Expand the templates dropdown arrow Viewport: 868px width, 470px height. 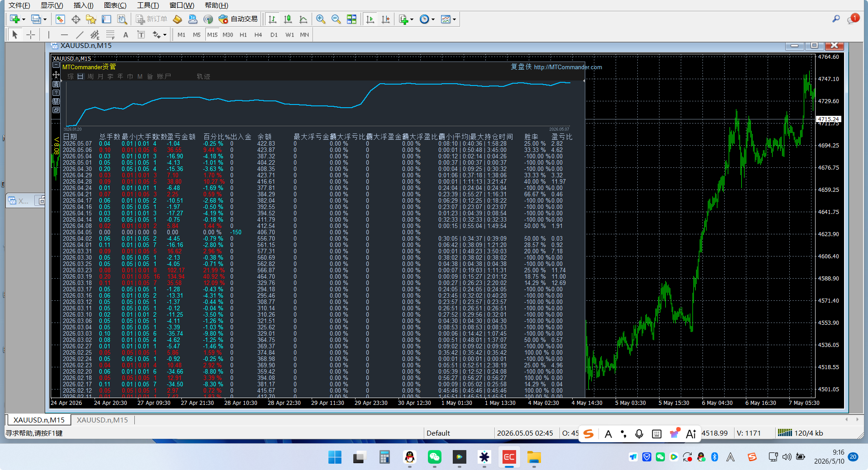tap(454, 19)
